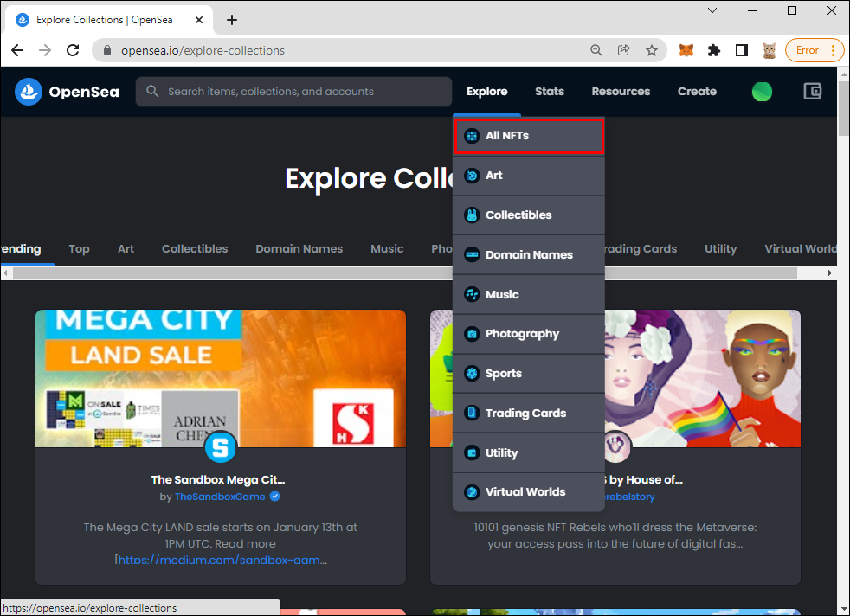This screenshot has height=616, width=850.
Task: Click the category tabs horizontal scrollbar
Action: 405,273
